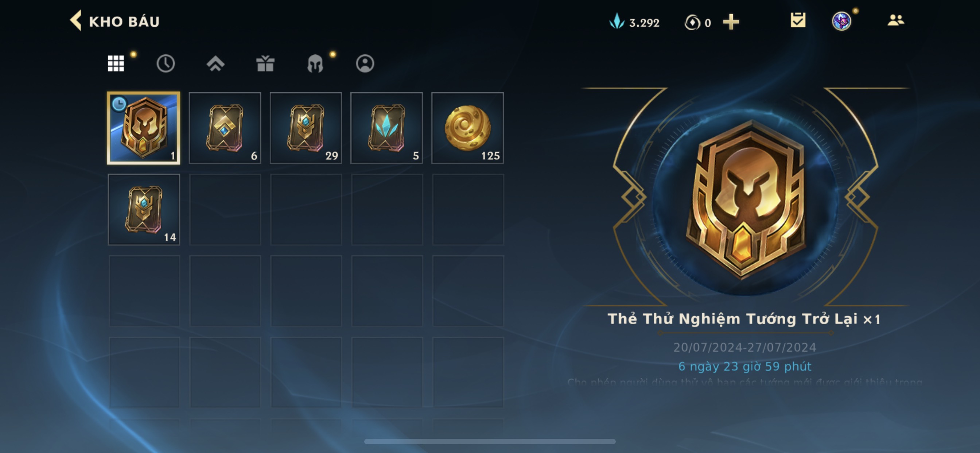The image size is (980, 453).
Task: Add currency with the plus button
Action: tap(731, 22)
